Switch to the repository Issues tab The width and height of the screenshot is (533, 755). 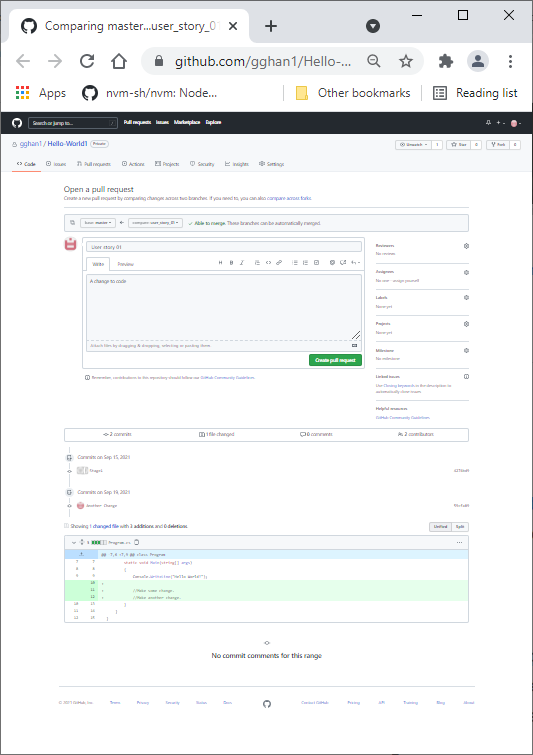pyautogui.click(x=56, y=164)
